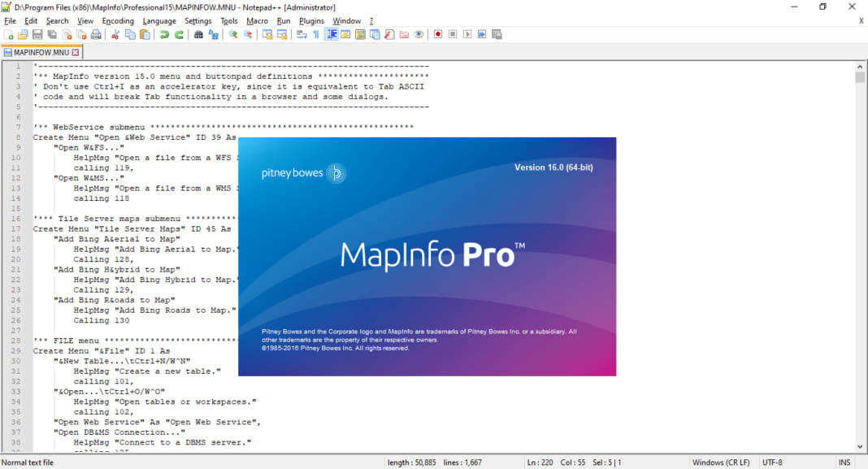
Task: Click the Open file toolbar icon
Action: click(x=23, y=34)
